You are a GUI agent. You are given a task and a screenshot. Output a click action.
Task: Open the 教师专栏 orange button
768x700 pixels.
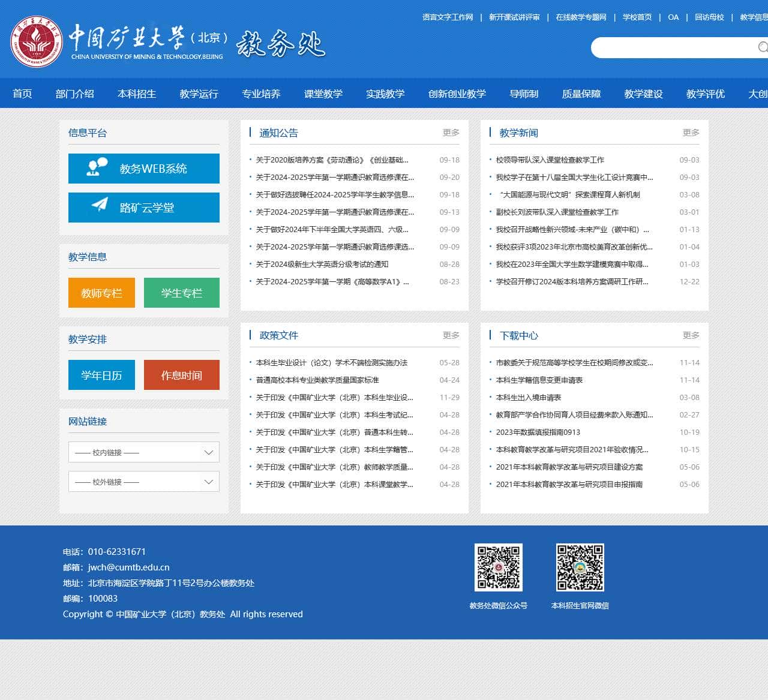pyautogui.click(x=101, y=293)
